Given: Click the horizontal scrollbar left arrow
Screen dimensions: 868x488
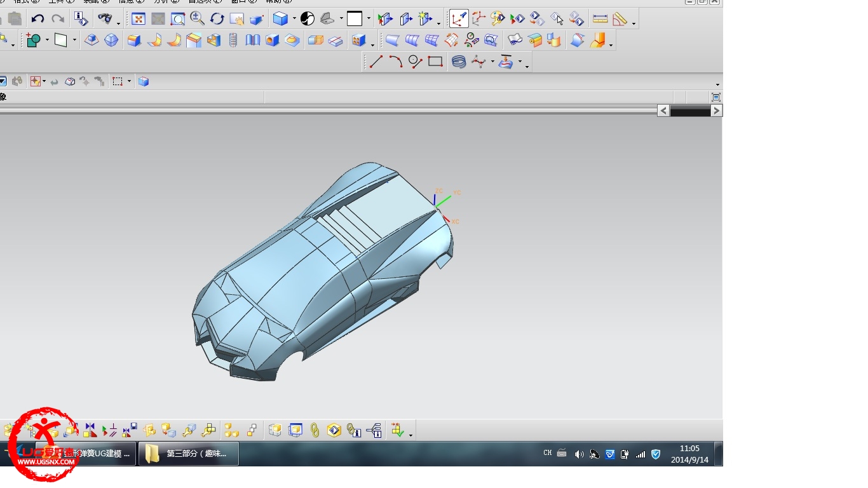Looking at the screenshot, I should coord(663,111).
